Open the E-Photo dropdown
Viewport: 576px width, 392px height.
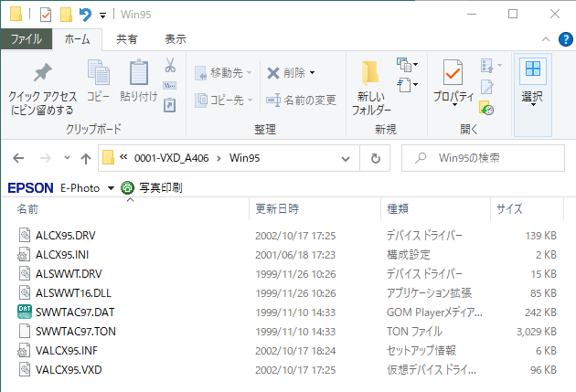[x=111, y=188]
